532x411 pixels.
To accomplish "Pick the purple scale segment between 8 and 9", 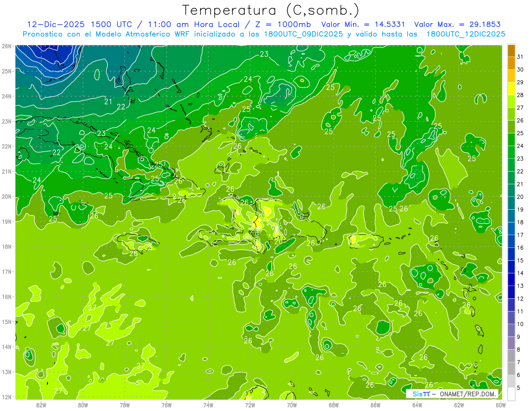I will coord(511,343).
